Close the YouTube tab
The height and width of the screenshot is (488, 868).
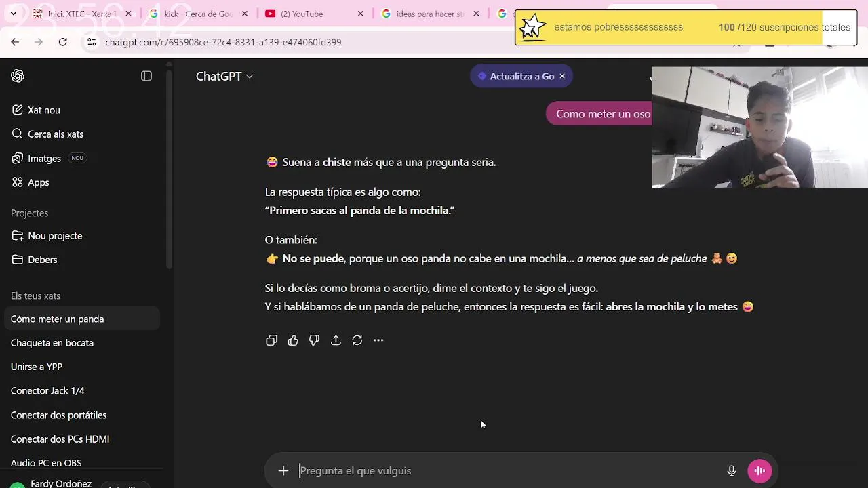pos(360,14)
